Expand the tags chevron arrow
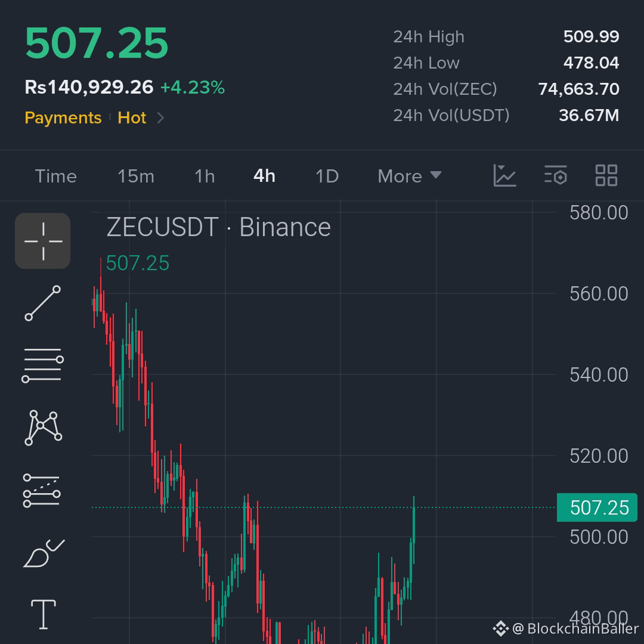The image size is (644, 644). tap(160, 118)
